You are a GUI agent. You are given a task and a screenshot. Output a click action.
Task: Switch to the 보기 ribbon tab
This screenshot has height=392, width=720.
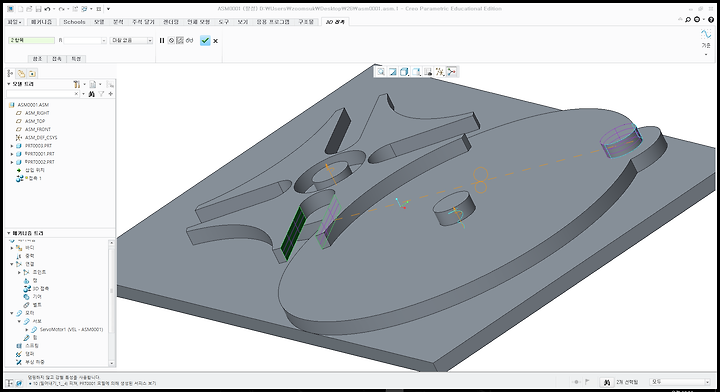(x=242, y=22)
